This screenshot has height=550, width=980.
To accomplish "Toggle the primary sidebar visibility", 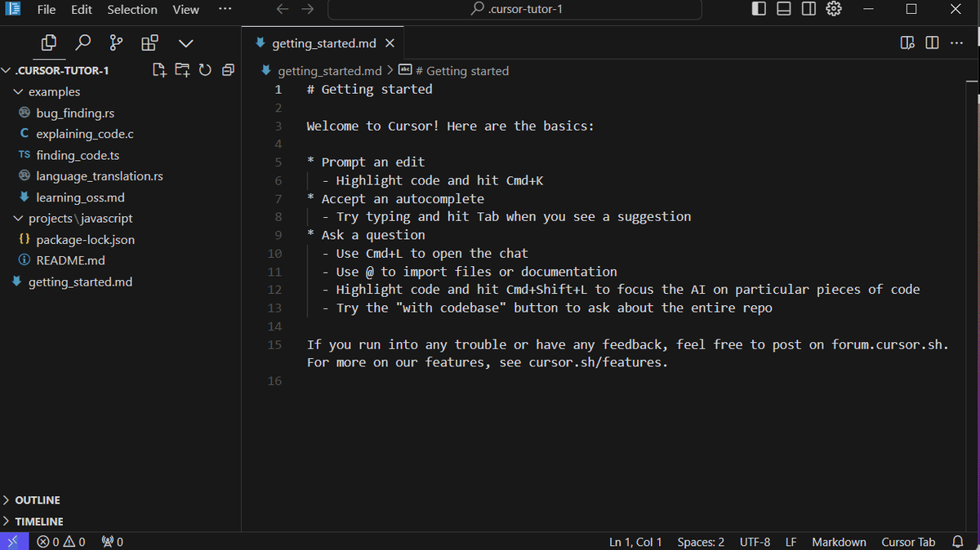I will pyautogui.click(x=758, y=8).
